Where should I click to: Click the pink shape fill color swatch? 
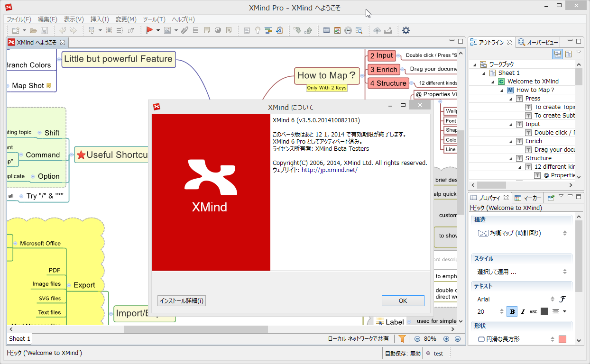pyautogui.click(x=562, y=339)
